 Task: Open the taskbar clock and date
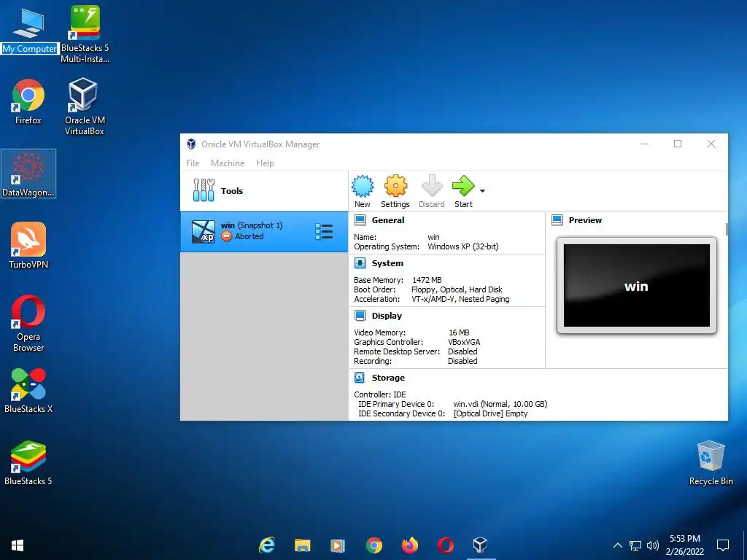point(684,545)
